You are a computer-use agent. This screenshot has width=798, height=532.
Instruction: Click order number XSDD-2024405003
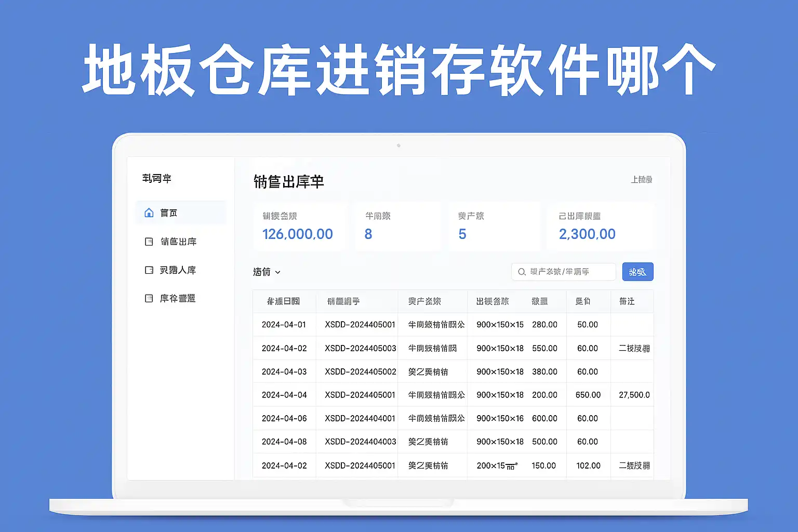[360, 348]
